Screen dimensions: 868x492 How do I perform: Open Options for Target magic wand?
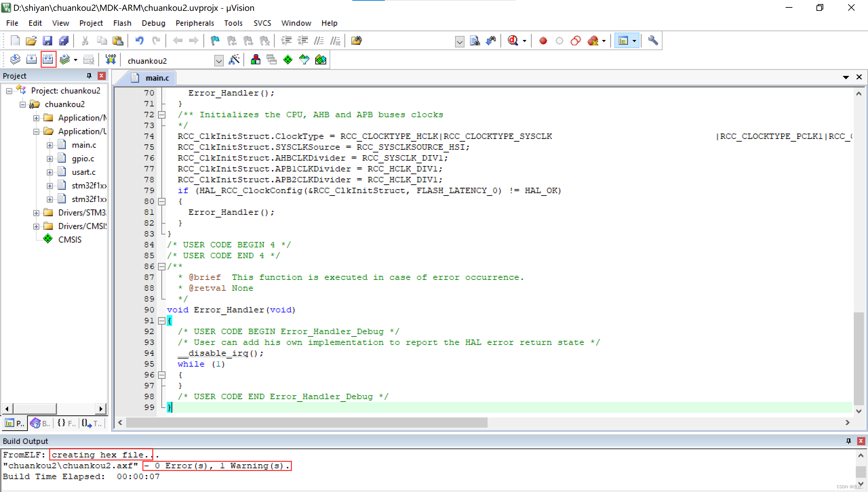234,60
